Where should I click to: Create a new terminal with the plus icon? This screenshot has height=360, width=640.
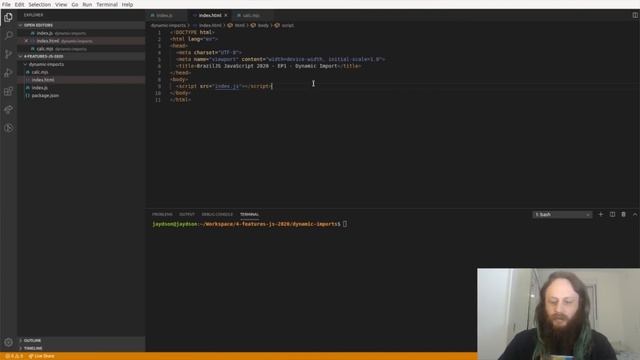click(x=600, y=214)
